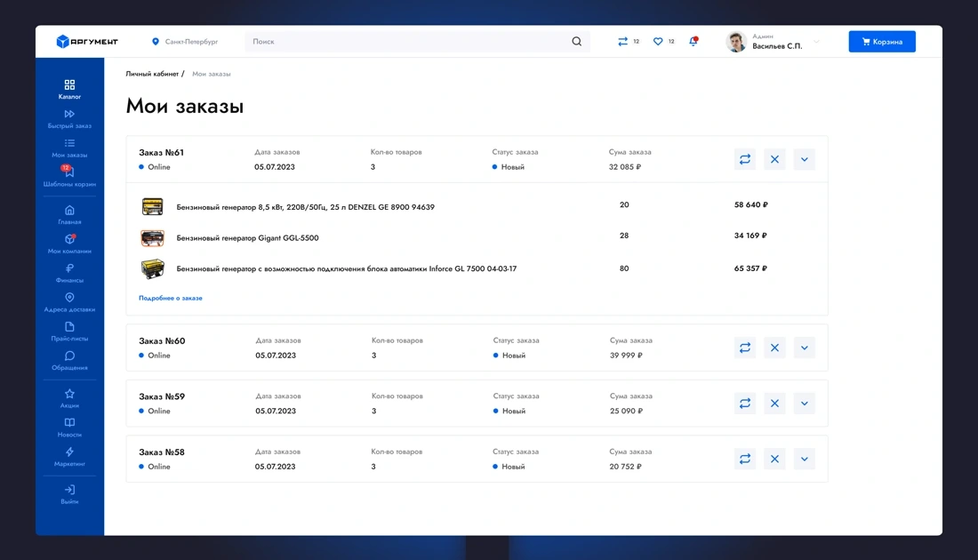Open the comparison arrows icon in header
Image resolution: width=978 pixels, height=560 pixels.
[622, 41]
